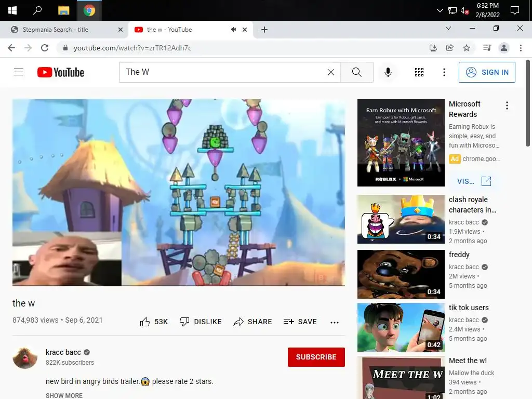Install app icon in address bar
532x399 pixels.
433,48
